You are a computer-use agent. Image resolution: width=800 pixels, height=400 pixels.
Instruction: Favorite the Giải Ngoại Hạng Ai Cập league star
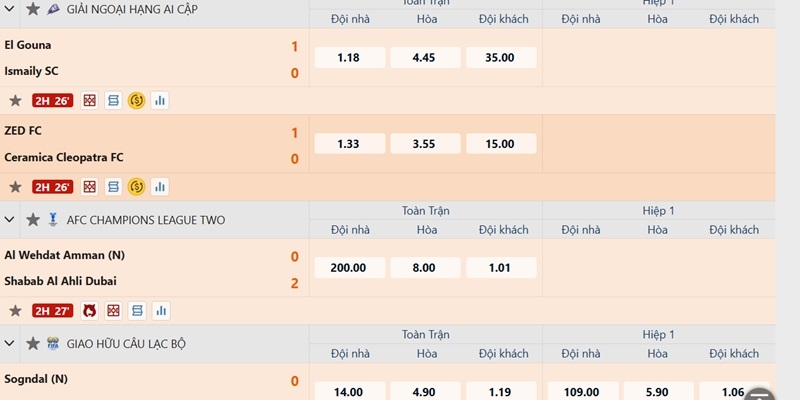(x=33, y=9)
